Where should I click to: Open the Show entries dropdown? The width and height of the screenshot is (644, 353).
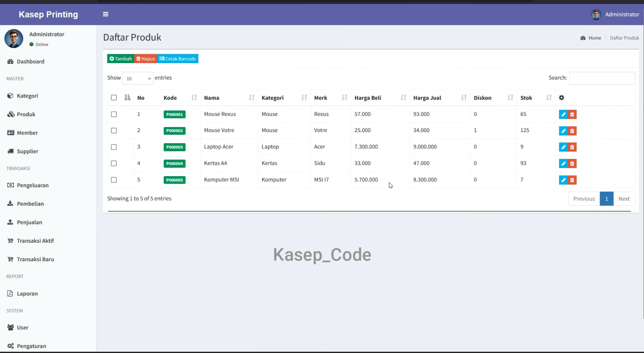138,78
